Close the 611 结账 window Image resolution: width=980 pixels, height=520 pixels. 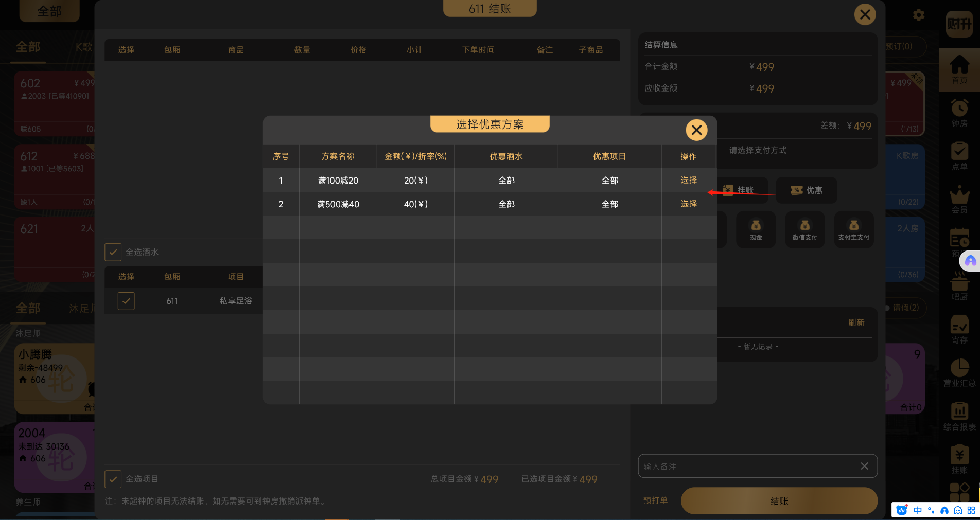[865, 14]
